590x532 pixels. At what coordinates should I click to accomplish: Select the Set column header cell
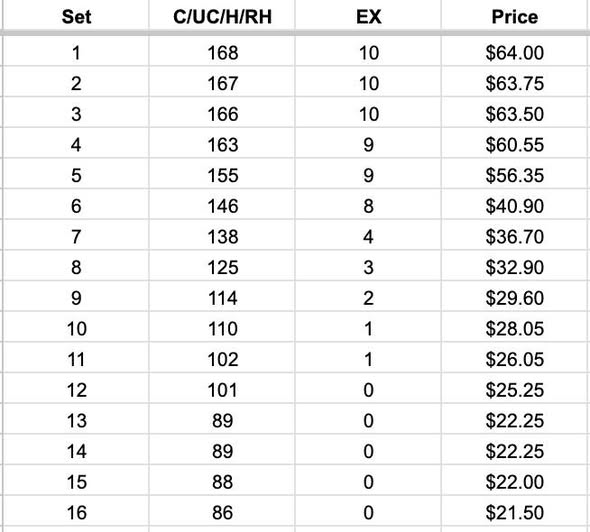click(76, 17)
